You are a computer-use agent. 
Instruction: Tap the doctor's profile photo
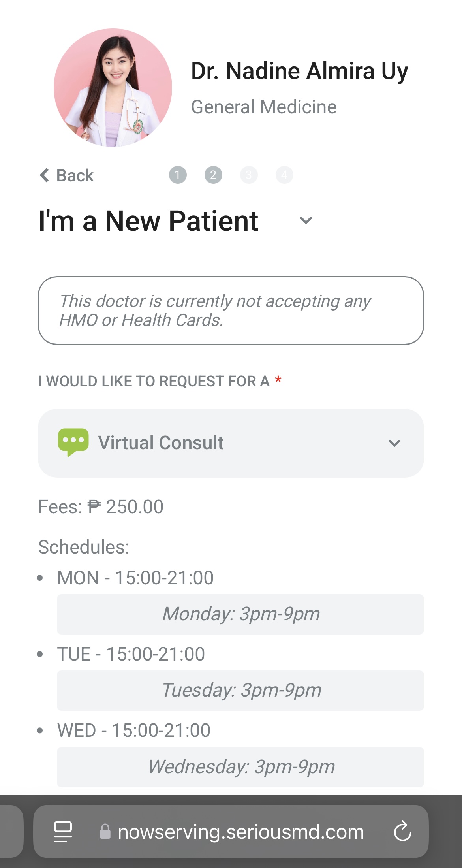point(113,88)
